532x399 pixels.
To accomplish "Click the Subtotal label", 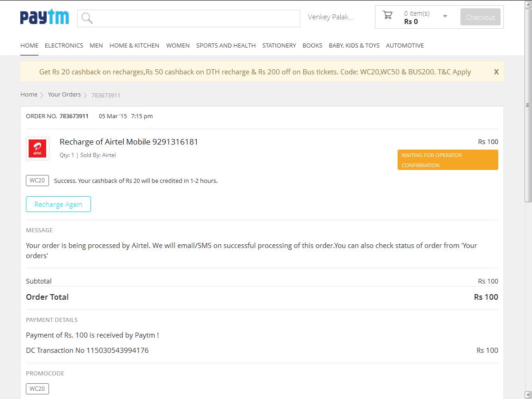I will pos(39,281).
